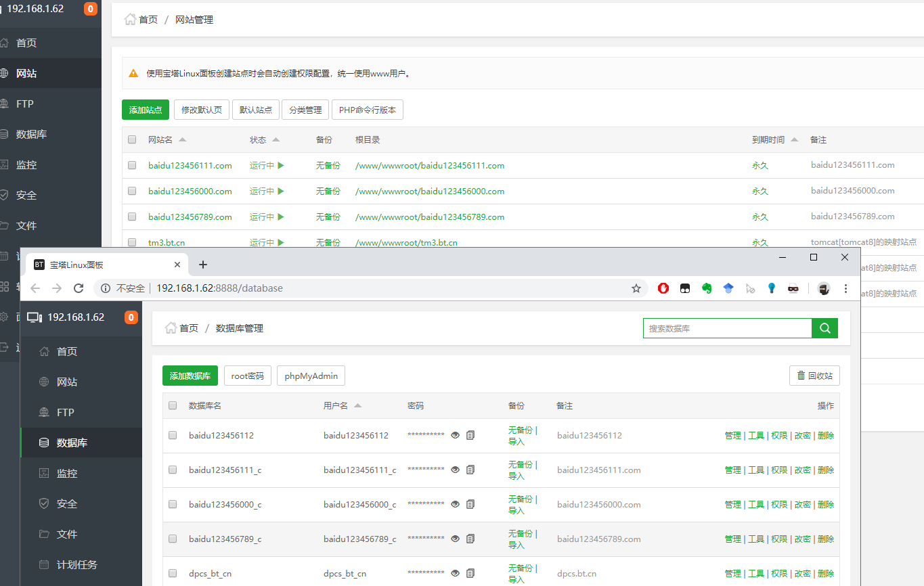
Task: Tick checkbox for baidu123456000_c database row
Action: pyautogui.click(x=173, y=504)
